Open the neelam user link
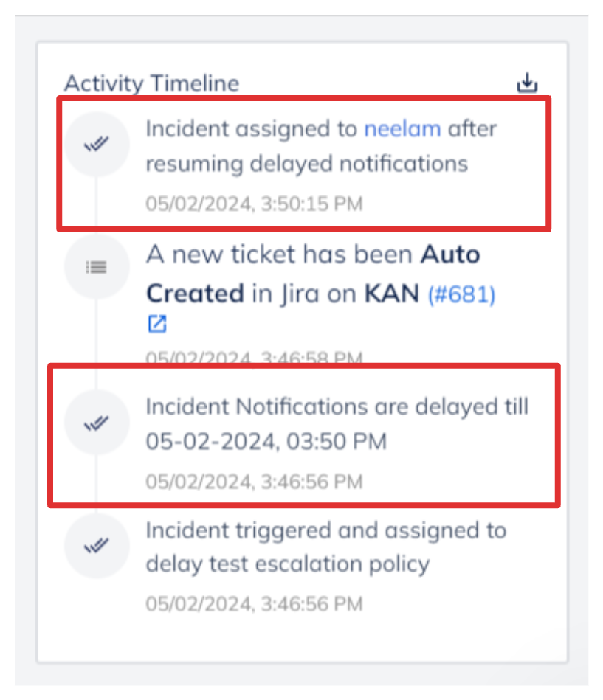Image resolution: width=603 pixels, height=700 pixels. click(402, 129)
